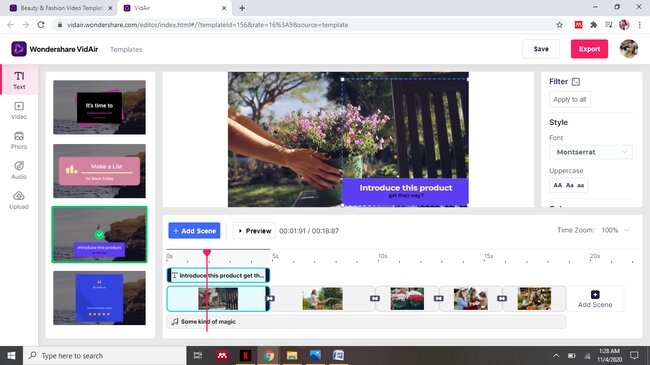Open a new browser tab
Viewport: 650px width, 365px height.
[242, 8]
